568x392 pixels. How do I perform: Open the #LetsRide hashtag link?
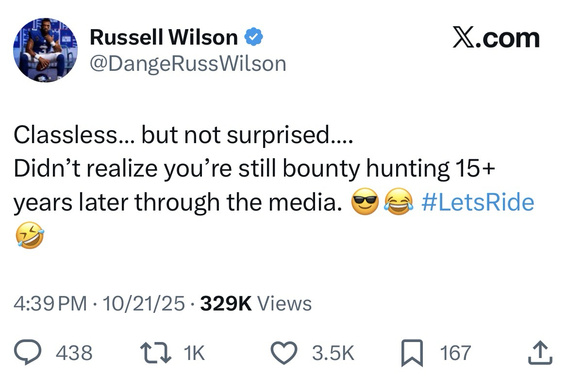(478, 202)
